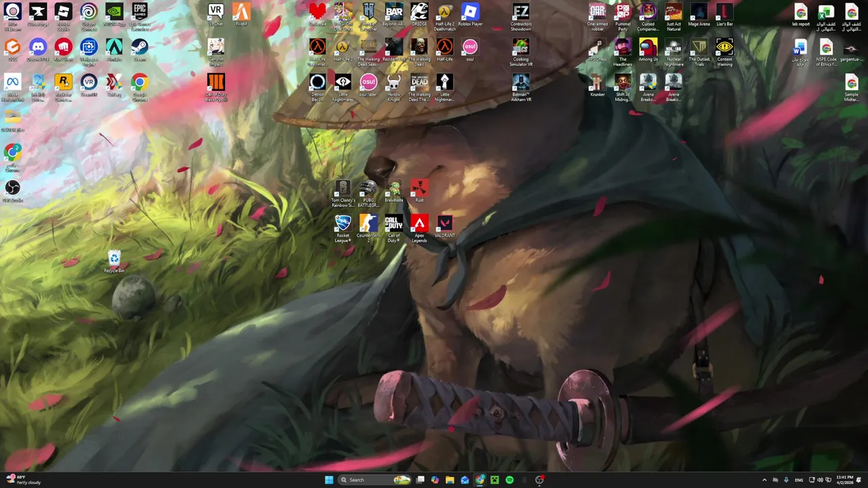Image resolution: width=868 pixels, height=488 pixels.
Task: Open the Steam desktop shortcut
Action: point(140,50)
